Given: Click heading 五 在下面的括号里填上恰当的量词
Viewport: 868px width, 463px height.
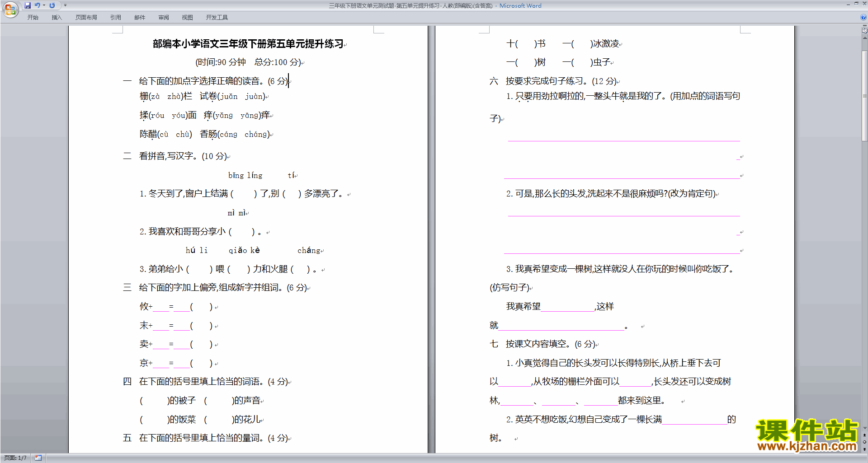Looking at the screenshot, I should click(x=206, y=438).
